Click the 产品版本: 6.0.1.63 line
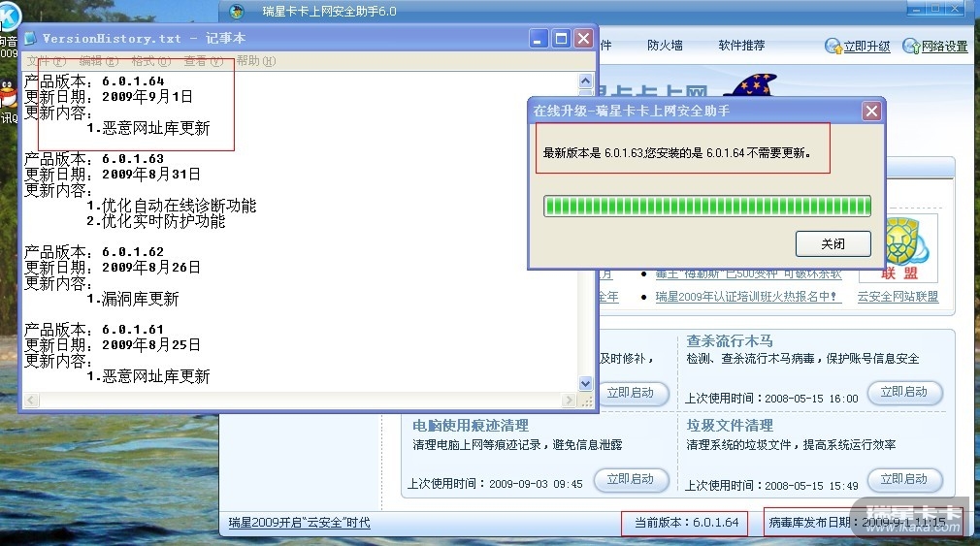Screen dimensions: 980x546 click(94, 159)
